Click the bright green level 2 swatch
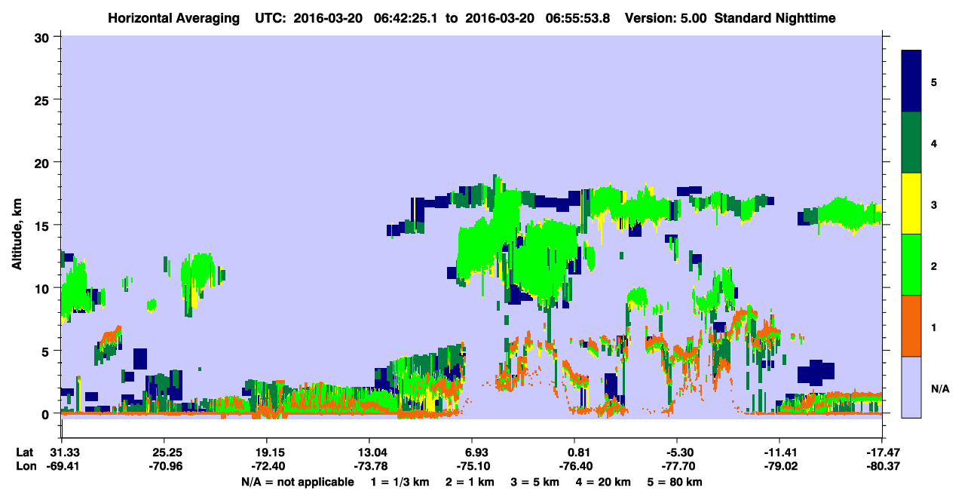The height and width of the screenshot is (503, 980). click(x=911, y=264)
